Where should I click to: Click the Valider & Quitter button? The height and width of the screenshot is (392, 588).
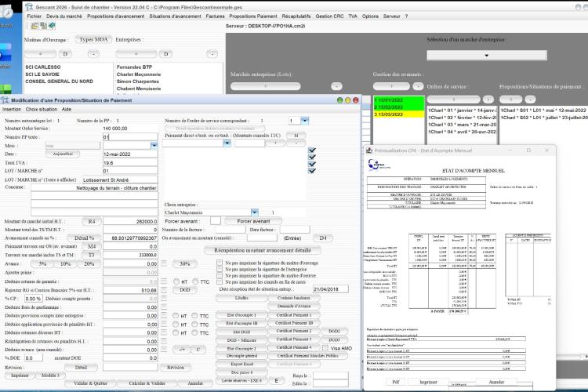90,383
